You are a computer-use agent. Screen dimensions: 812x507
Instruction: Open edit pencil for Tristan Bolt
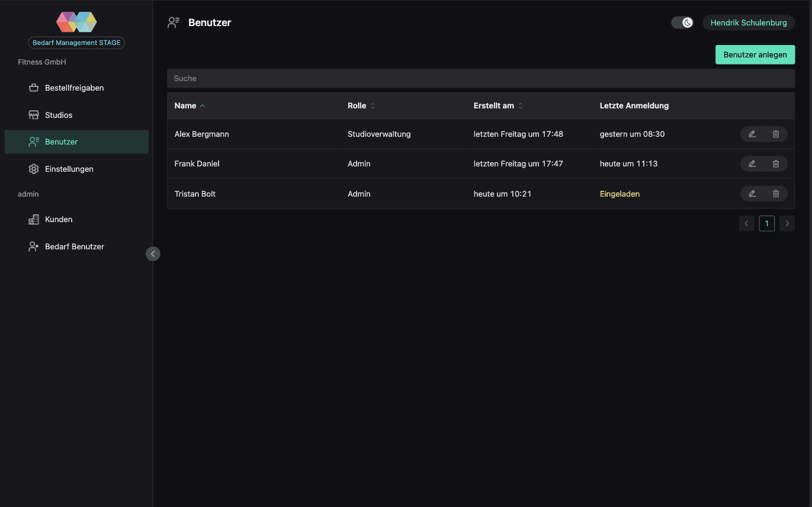click(x=752, y=193)
